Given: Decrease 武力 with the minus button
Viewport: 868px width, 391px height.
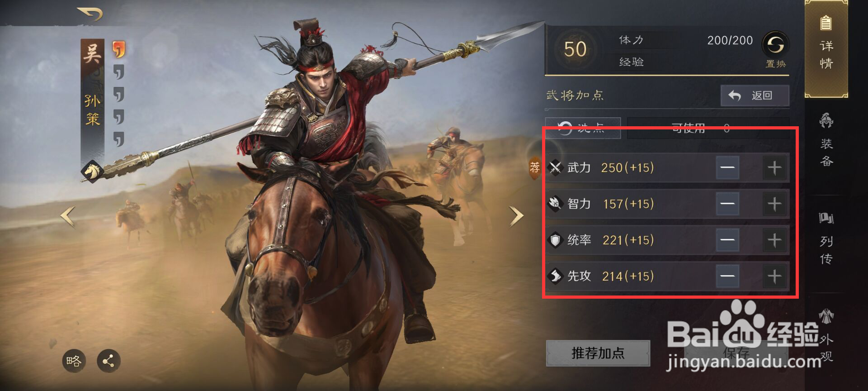Looking at the screenshot, I should click(727, 168).
